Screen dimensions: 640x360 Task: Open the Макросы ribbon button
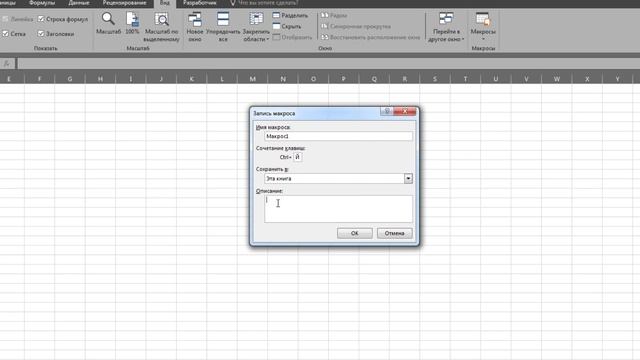(483, 27)
